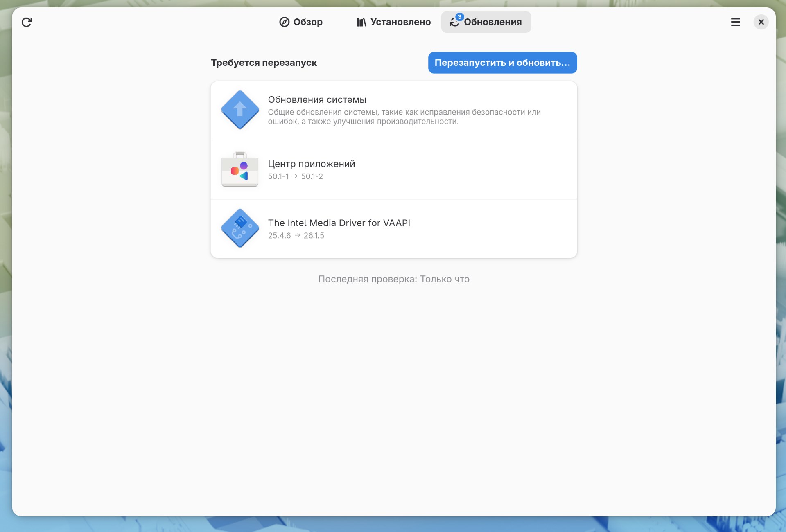Select the Обновления tab
786x532 pixels.
pyautogui.click(x=486, y=22)
